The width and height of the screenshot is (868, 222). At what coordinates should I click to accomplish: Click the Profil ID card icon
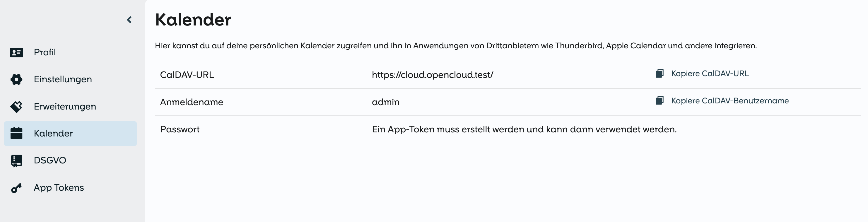click(16, 52)
